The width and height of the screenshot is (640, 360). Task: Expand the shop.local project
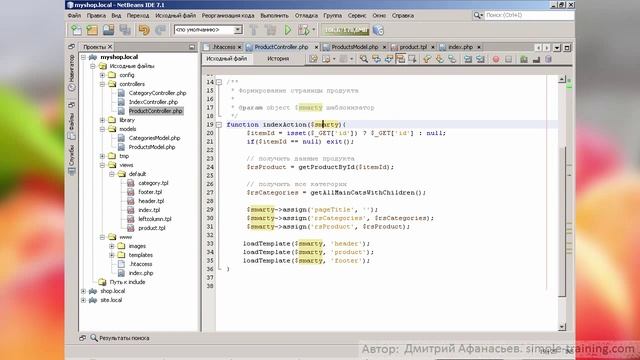pyautogui.click(x=84, y=291)
